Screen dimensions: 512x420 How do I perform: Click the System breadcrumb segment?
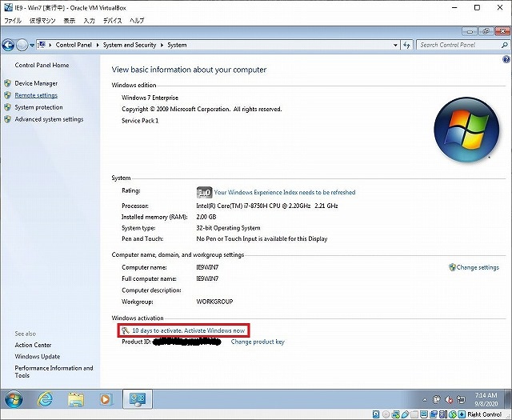pos(177,45)
